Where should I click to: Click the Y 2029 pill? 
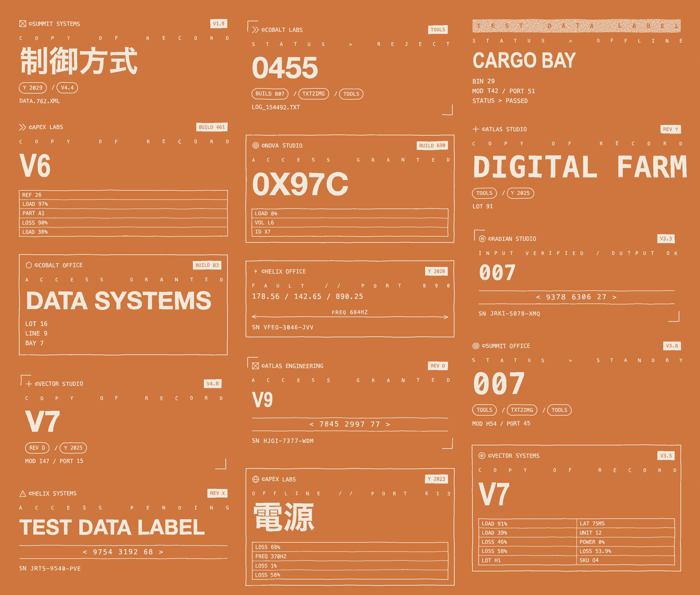33,88
